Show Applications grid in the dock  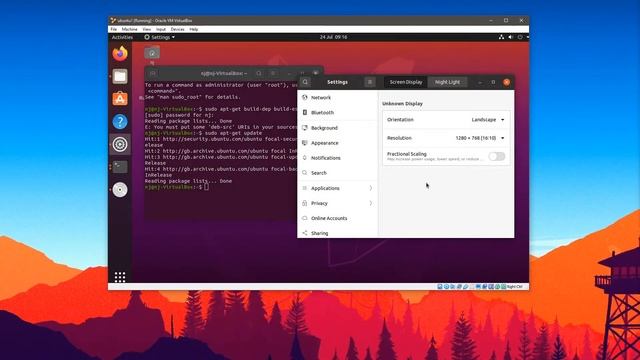(x=120, y=277)
